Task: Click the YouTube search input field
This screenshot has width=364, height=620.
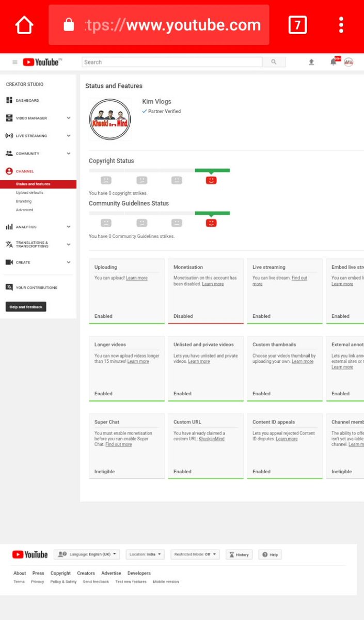Action: 172,62
